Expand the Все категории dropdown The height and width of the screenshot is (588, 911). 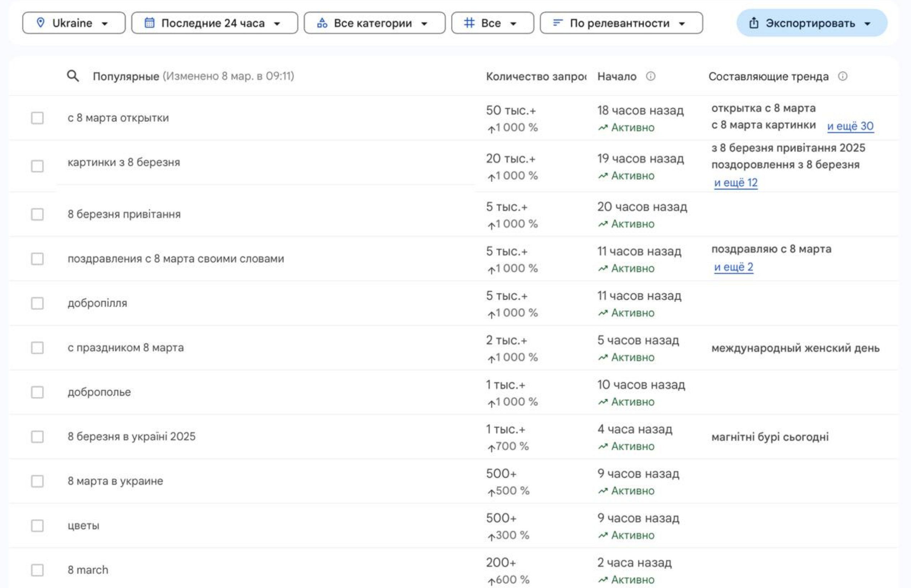[x=374, y=23]
